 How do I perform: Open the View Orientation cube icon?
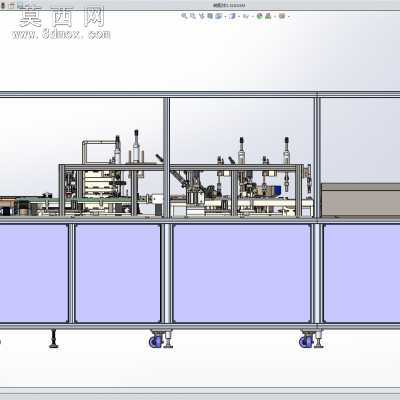point(218,16)
